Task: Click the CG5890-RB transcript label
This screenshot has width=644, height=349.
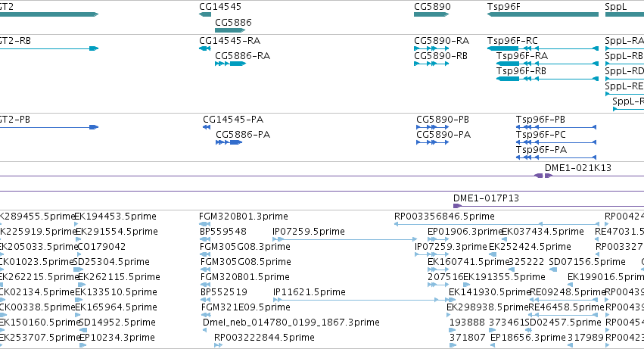Action: point(440,56)
